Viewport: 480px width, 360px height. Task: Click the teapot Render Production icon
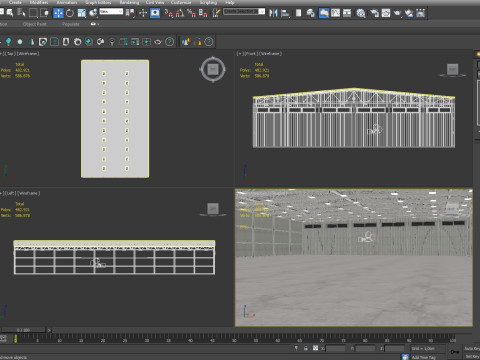[x=397, y=13]
